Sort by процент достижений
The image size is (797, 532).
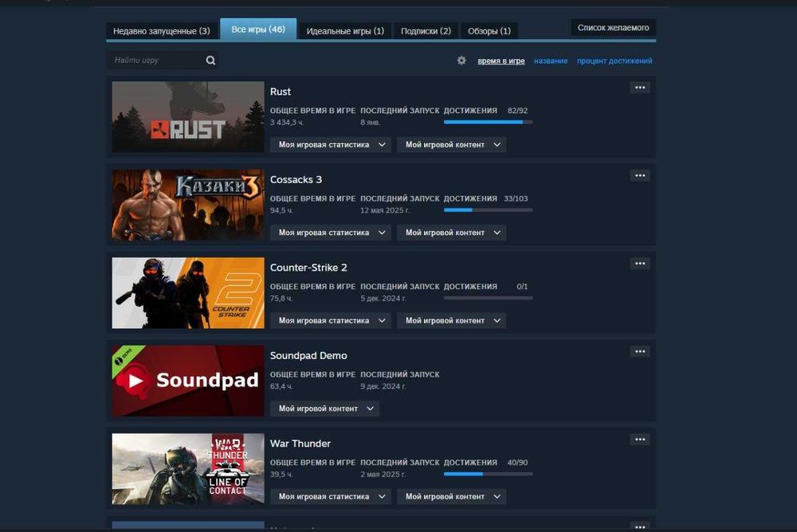pos(614,61)
